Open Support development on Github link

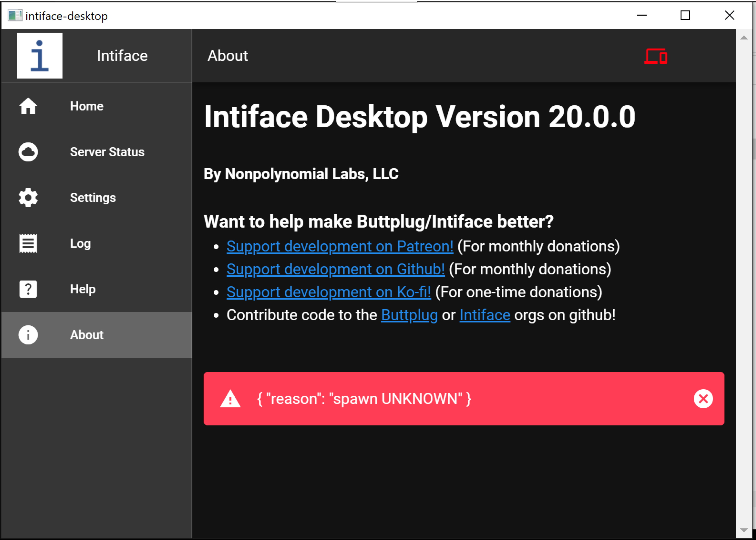[335, 269]
